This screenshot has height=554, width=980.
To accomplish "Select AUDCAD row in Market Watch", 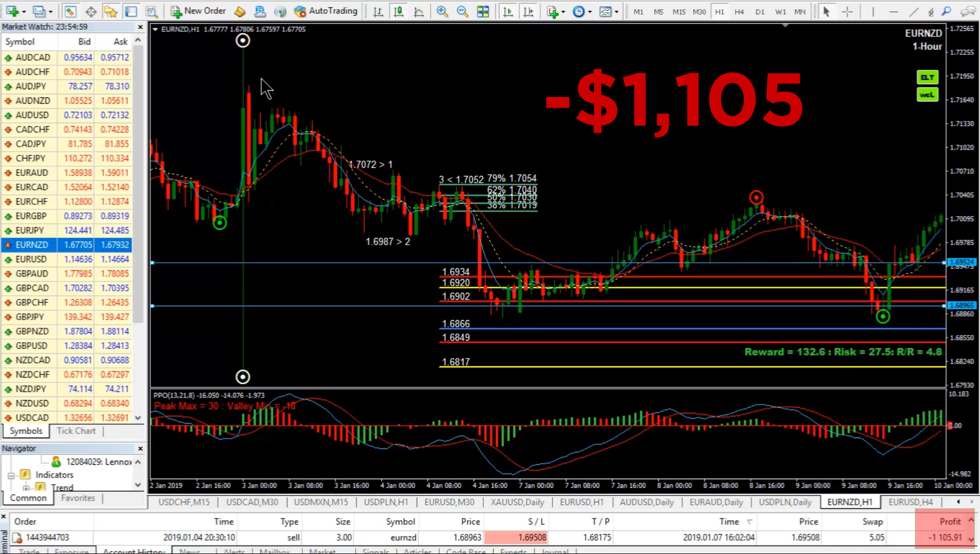I will coord(67,57).
